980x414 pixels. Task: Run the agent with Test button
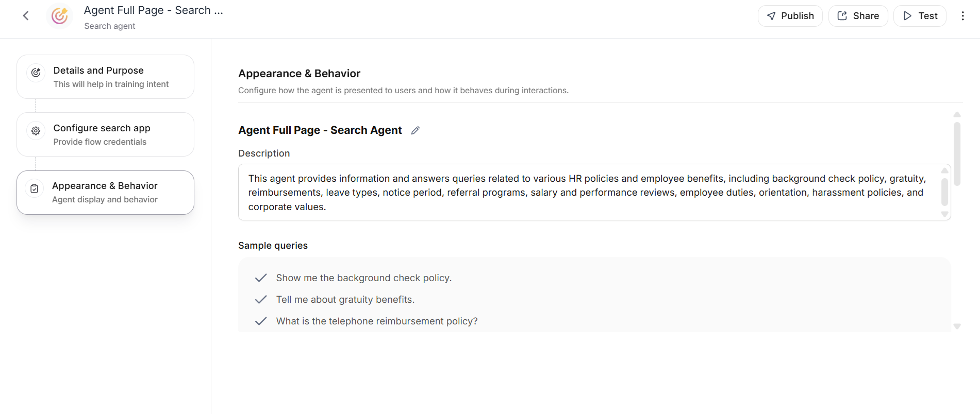pyautogui.click(x=920, y=16)
